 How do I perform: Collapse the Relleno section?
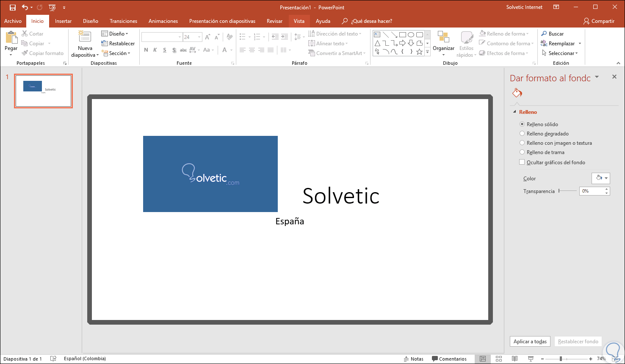coord(515,112)
